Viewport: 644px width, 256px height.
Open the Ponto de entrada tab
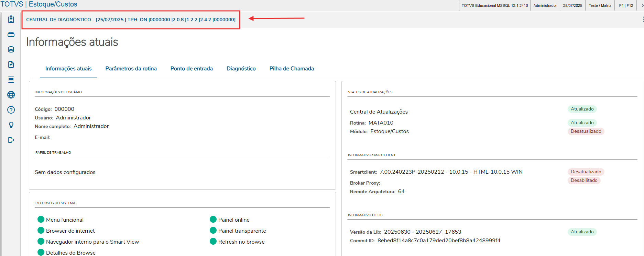point(192,69)
